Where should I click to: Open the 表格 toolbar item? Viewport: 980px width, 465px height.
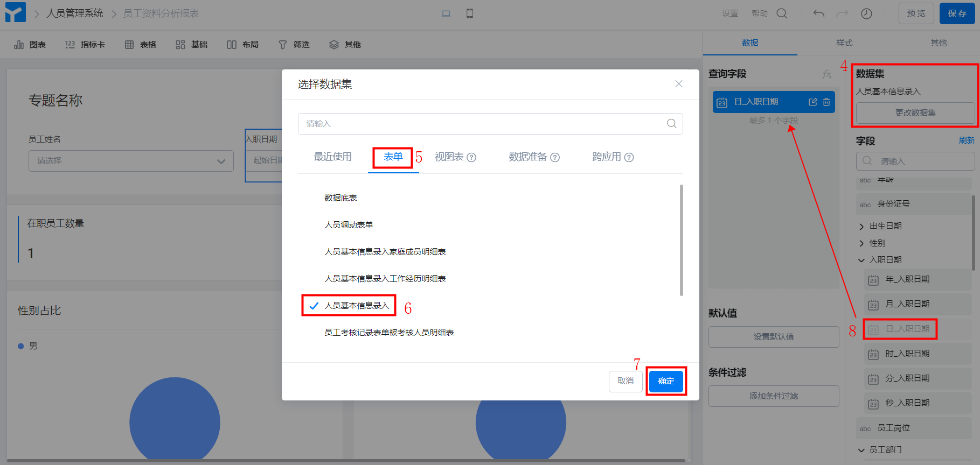pos(141,45)
